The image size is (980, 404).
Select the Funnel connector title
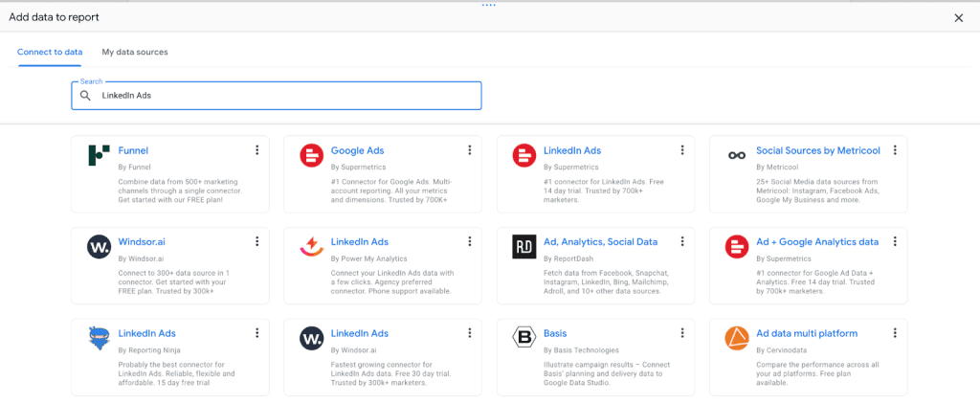(x=133, y=150)
